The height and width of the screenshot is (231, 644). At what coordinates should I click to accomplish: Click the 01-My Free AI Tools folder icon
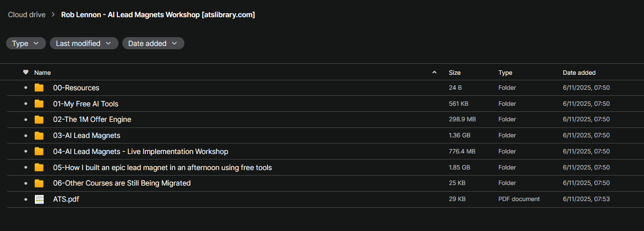(39, 104)
